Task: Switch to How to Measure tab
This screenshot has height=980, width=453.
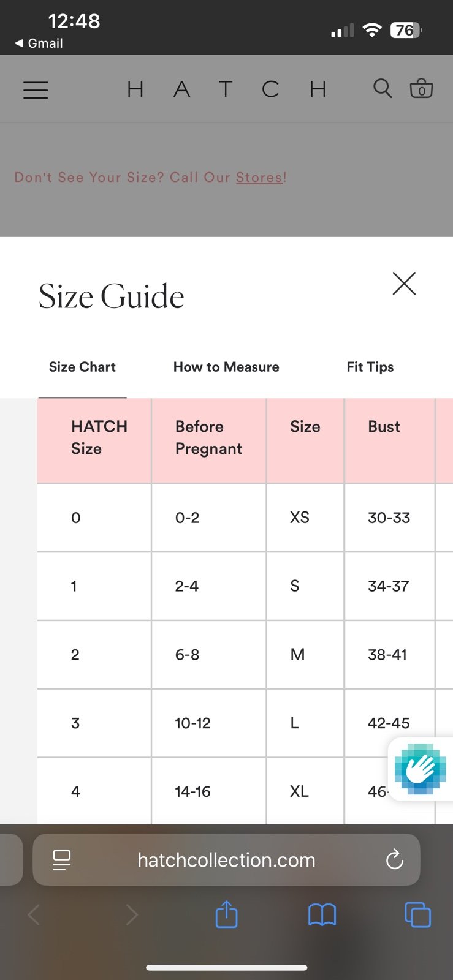Action: 226,367
